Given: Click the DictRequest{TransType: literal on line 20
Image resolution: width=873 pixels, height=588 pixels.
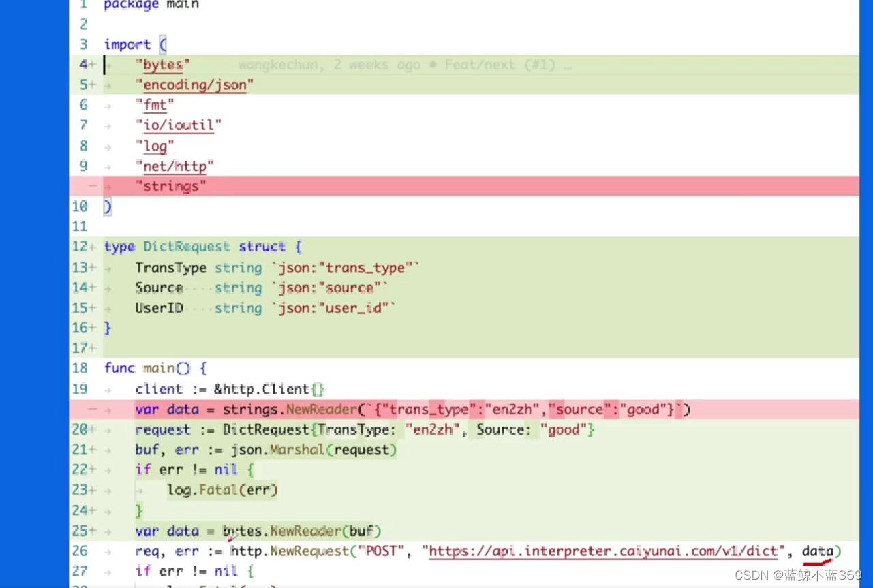Looking at the screenshot, I should (310, 430).
